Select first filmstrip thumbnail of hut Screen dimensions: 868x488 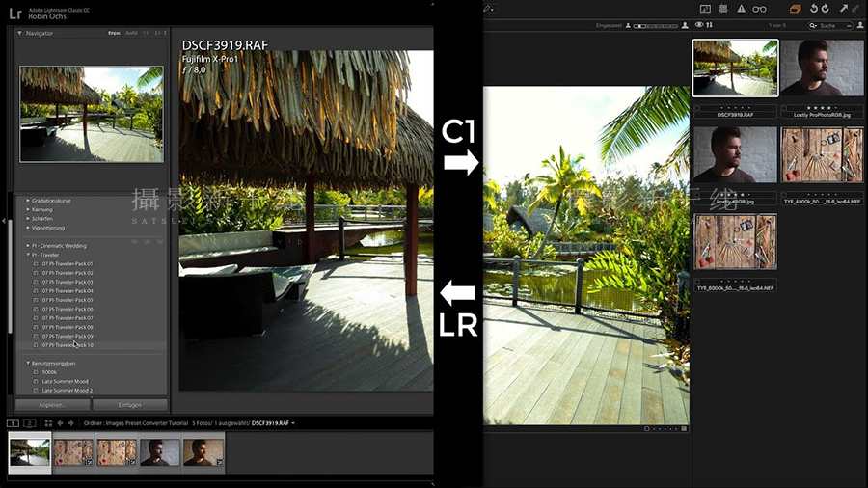[30, 452]
